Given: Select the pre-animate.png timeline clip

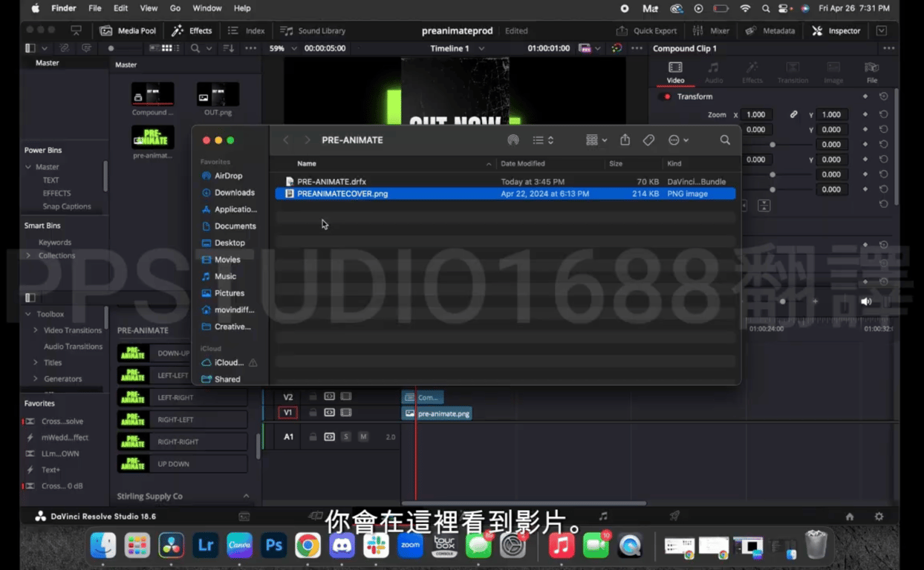Looking at the screenshot, I should pyautogui.click(x=437, y=413).
